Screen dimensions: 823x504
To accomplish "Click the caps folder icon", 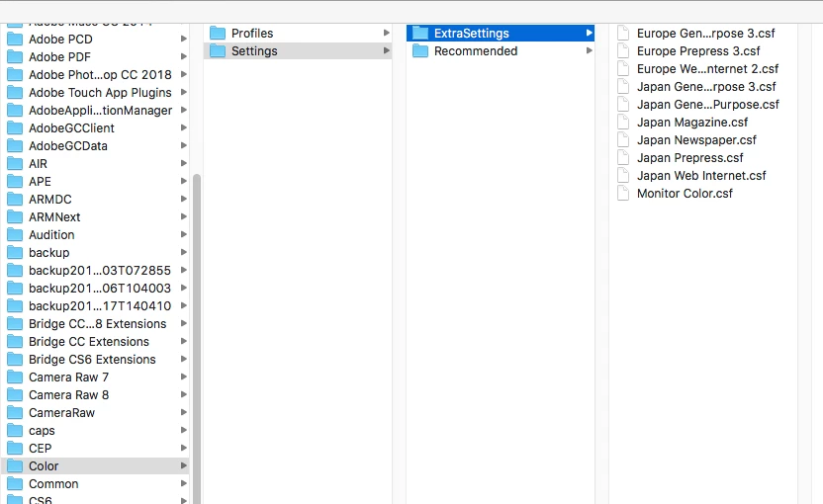I will pos(15,431).
